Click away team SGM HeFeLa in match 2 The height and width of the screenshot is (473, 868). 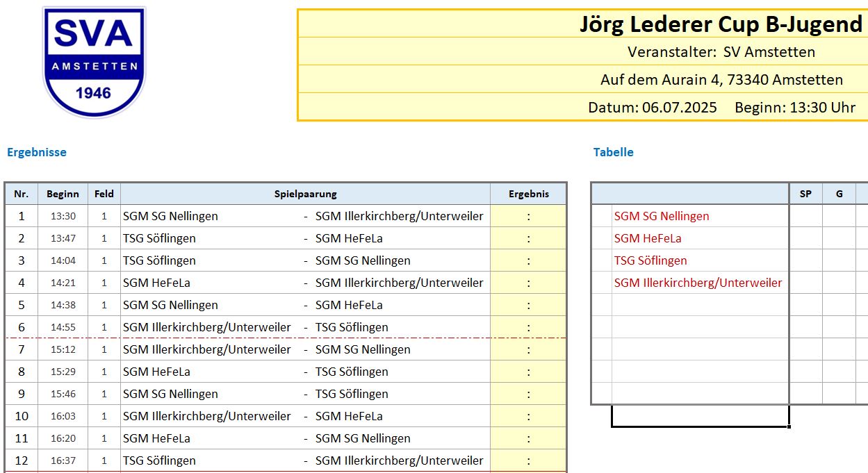(x=349, y=238)
